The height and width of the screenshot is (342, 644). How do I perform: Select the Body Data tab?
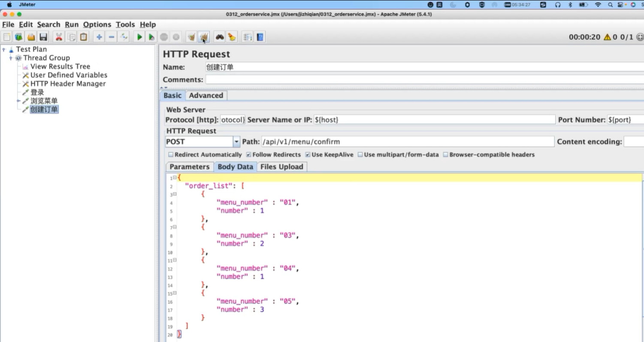(235, 167)
